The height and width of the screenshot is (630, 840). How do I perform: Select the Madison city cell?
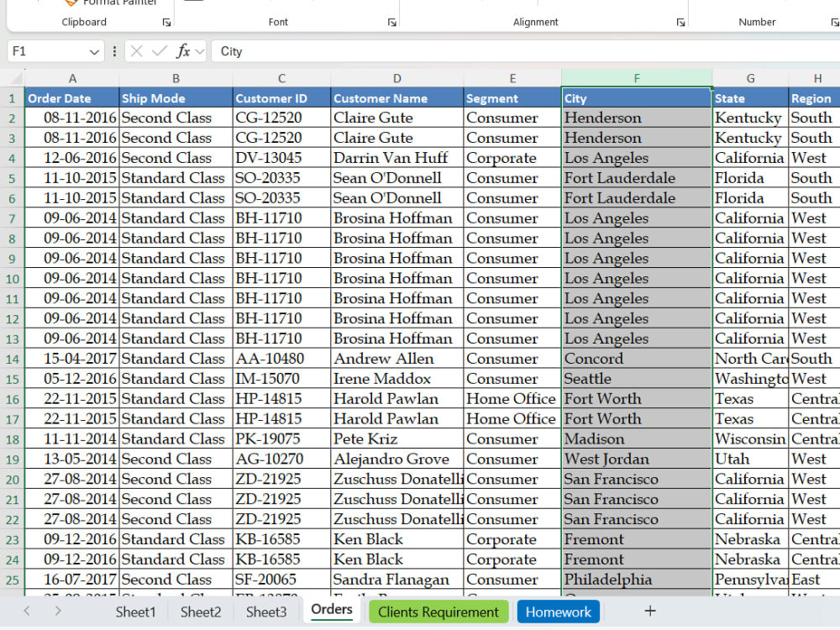637,438
